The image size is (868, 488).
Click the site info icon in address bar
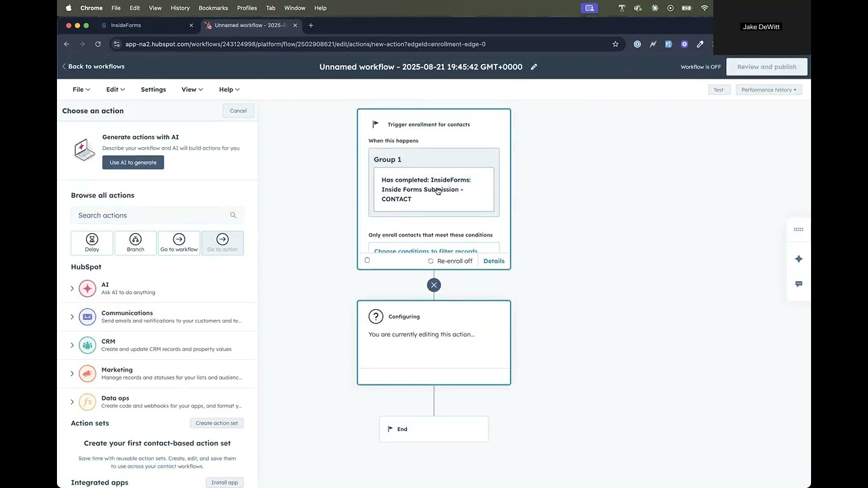click(117, 44)
